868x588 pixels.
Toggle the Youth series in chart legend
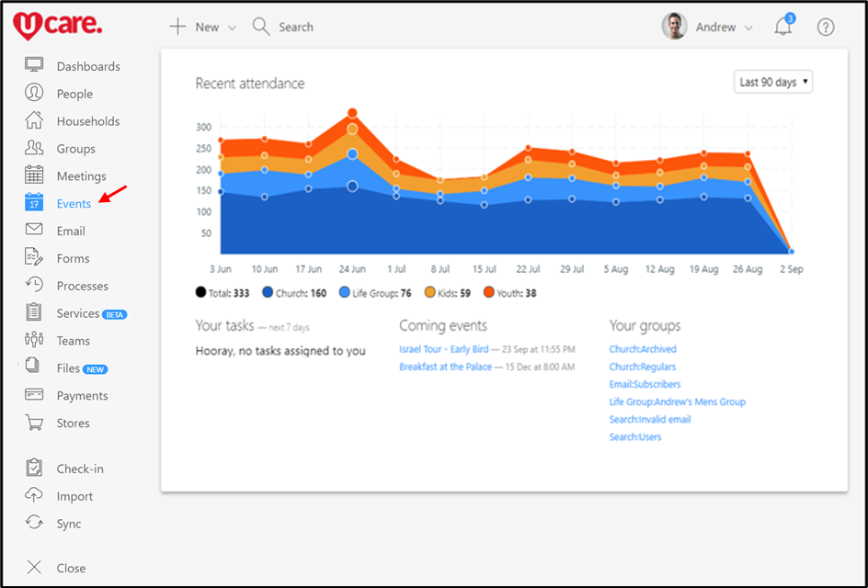click(x=509, y=293)
